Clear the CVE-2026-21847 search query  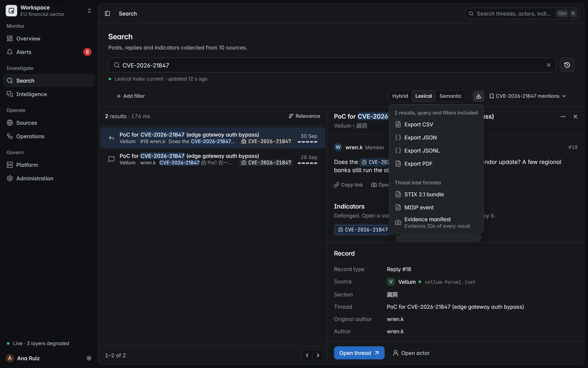(x=549, y=65)
